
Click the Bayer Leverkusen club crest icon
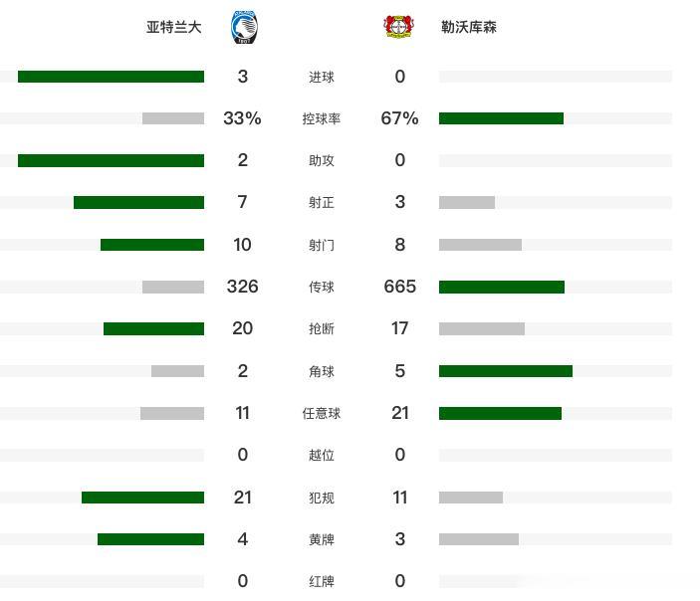399,27
